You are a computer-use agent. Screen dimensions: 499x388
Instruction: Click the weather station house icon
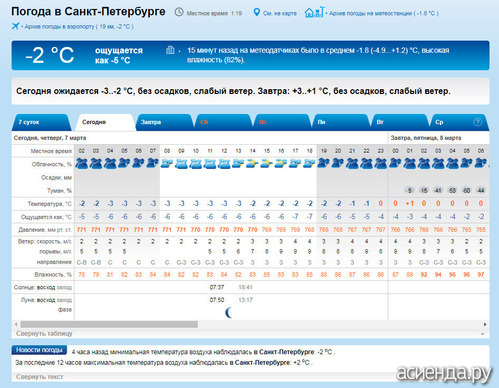click(x=314, y=12)
